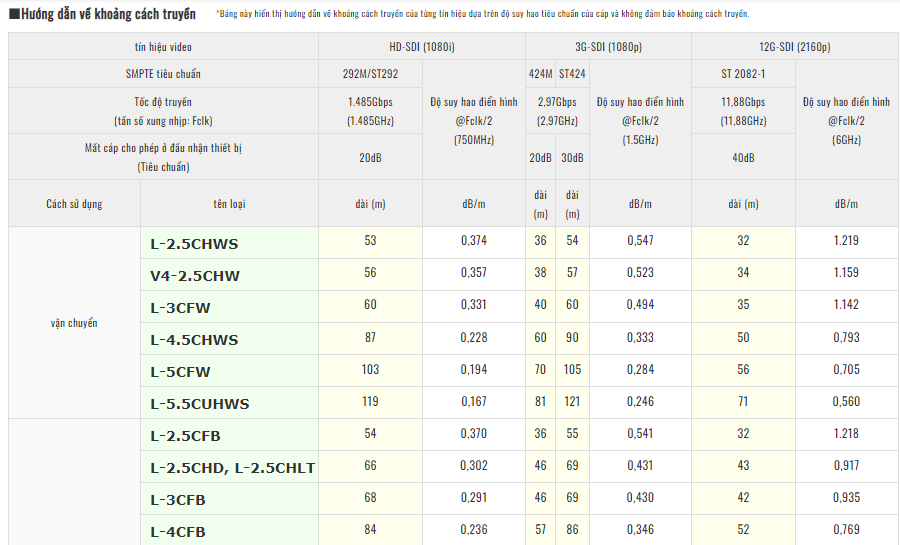Screen dimensions: 900x545
Task: Click the L-4.5CHWS cable name
Action: [x=194, y=340]
